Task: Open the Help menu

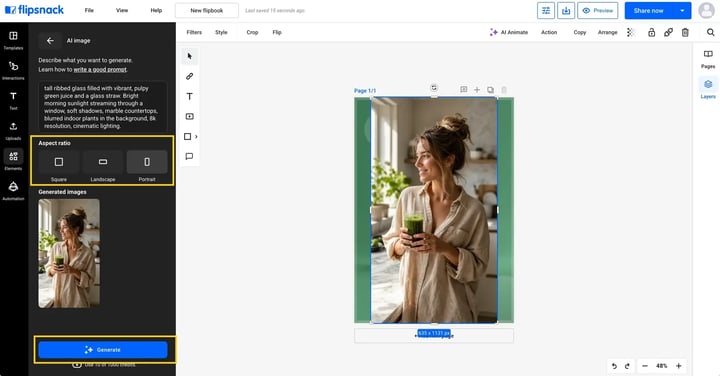Action: (x=156, y=11)
